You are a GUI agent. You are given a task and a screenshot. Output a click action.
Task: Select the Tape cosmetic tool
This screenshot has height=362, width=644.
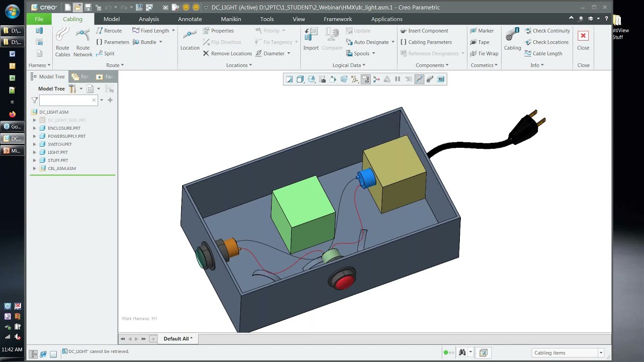479,42
